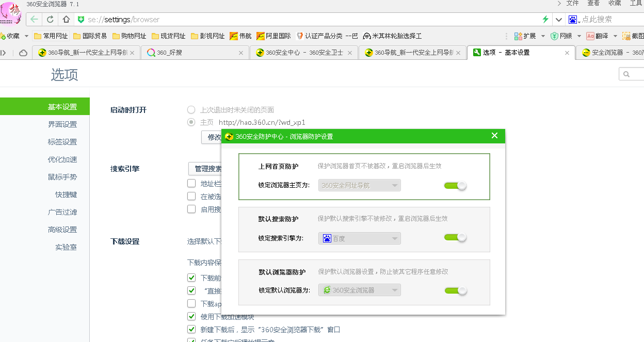Open the 查看 menu
This screenshot has width=644, height=342.
(x=593, y=4)
